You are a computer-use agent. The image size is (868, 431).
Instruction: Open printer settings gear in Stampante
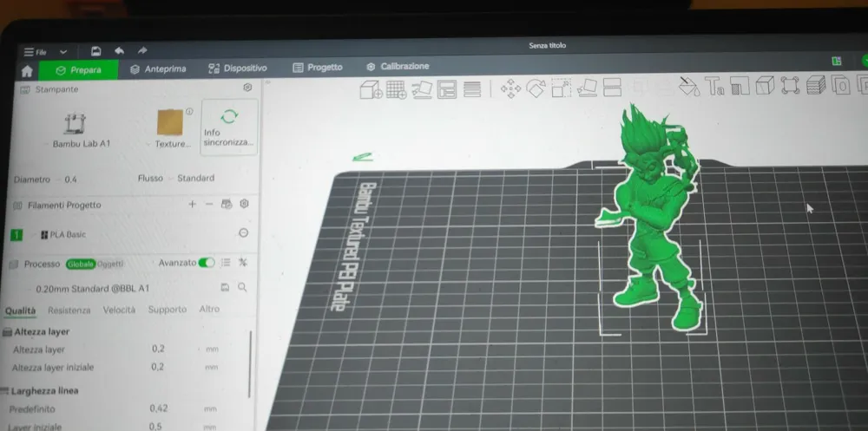pyautogui.click(x=247, y=88)
